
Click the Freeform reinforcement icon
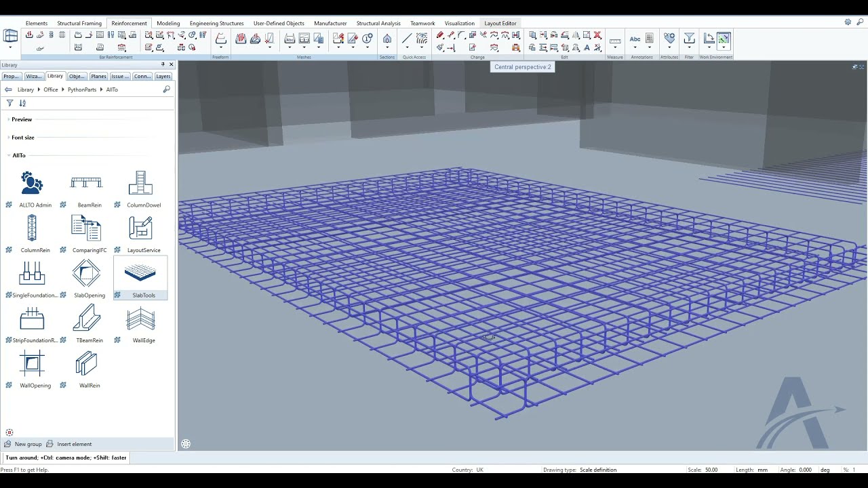pos(220,39)
